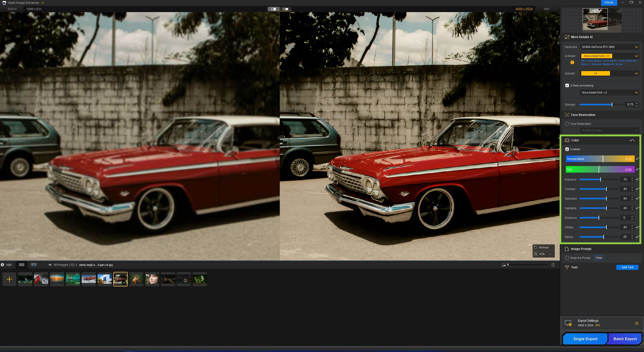Reset all Color settings arrow
Image resolution: width=644 pixels, height=352 pixels.
coord(632,140)
